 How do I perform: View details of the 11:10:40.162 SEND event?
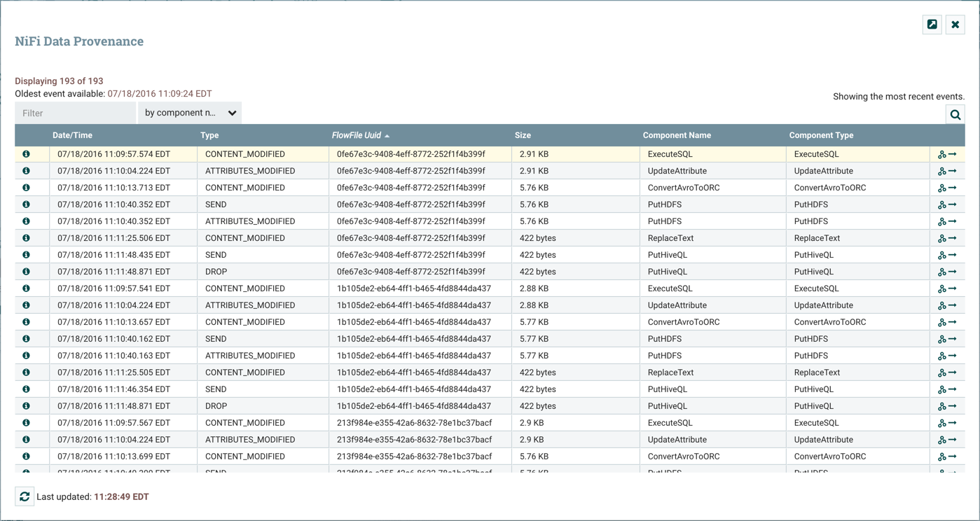(26, 339)
